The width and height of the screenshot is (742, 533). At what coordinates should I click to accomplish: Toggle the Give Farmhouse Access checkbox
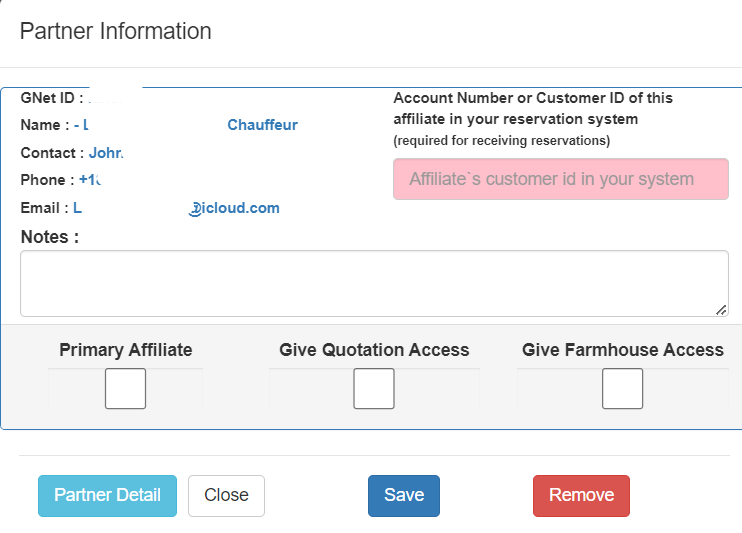[622, 389]
